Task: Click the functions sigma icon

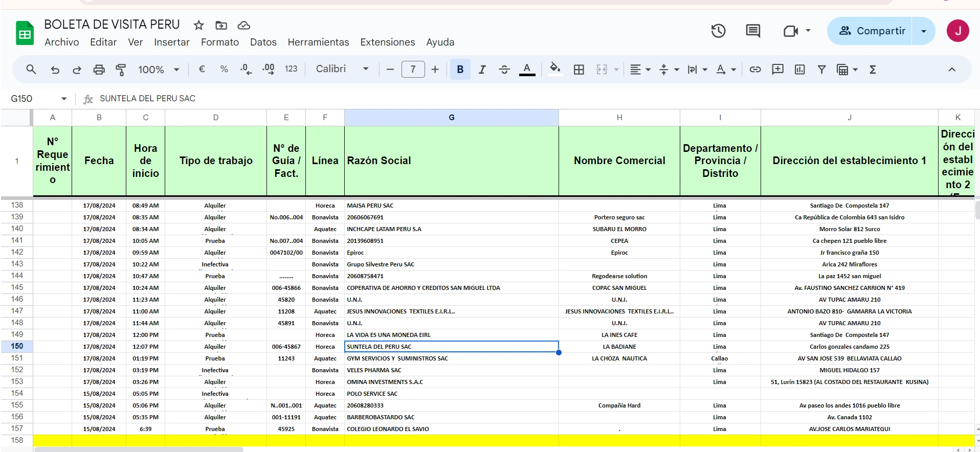Action: pyautogui.click(x=873, y=70)
